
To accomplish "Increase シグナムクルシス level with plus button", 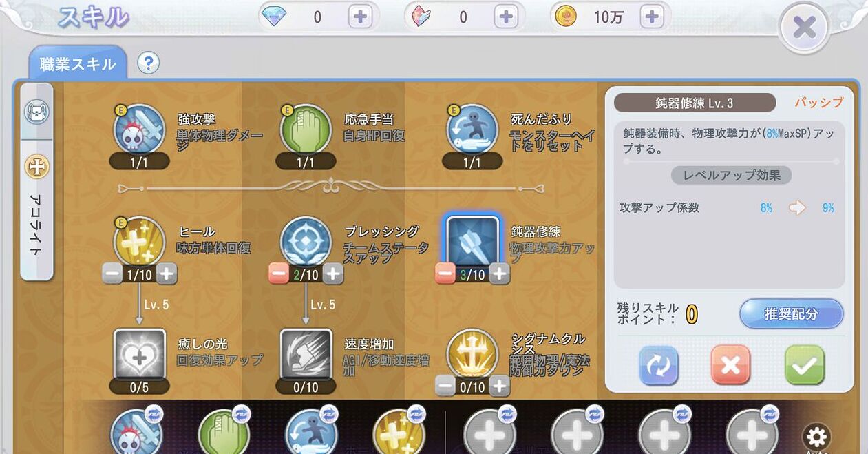I will point(499,386).
